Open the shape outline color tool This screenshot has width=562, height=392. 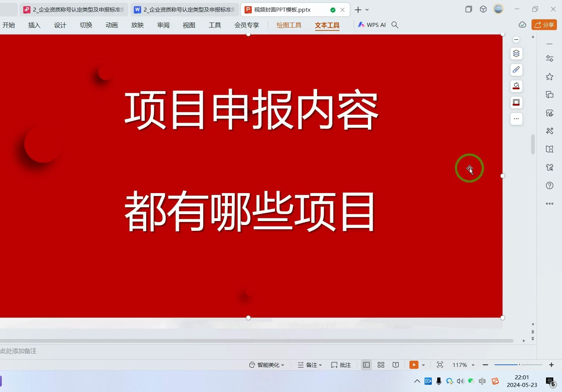point(516,102)
